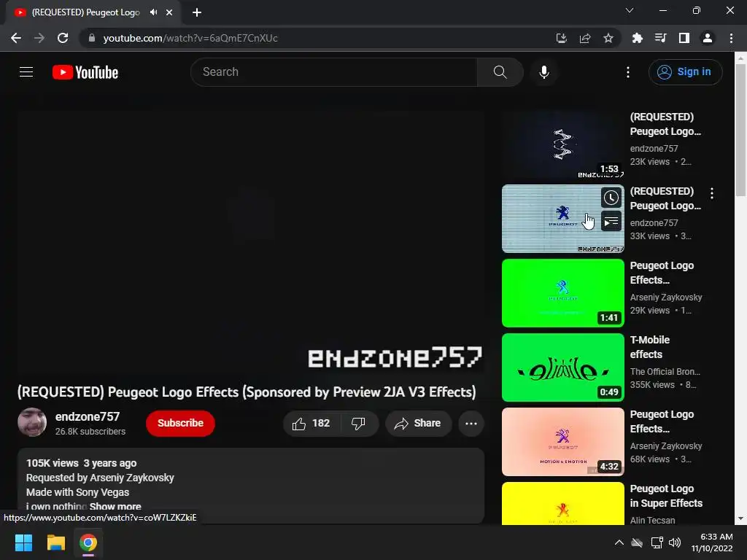The image size is (747, 560).
Task: Open 'T-Mobile effects' video title
Action: pos(650,347)
